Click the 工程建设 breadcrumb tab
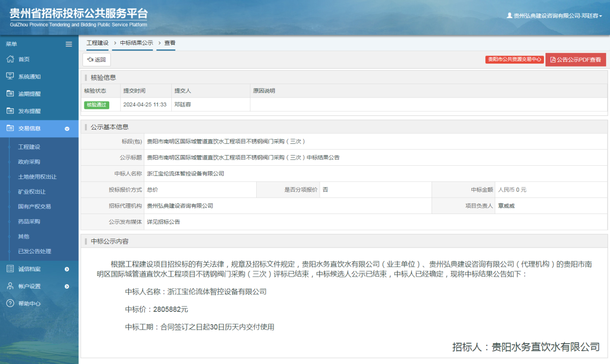 (x=98, y=43)
